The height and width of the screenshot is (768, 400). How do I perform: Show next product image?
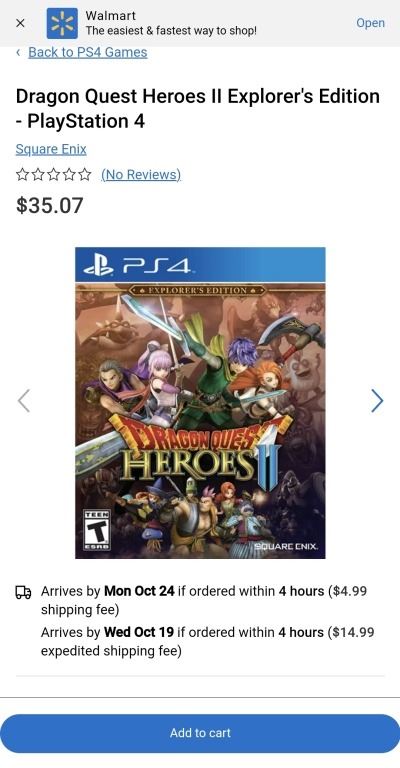[x=377, y=401]
